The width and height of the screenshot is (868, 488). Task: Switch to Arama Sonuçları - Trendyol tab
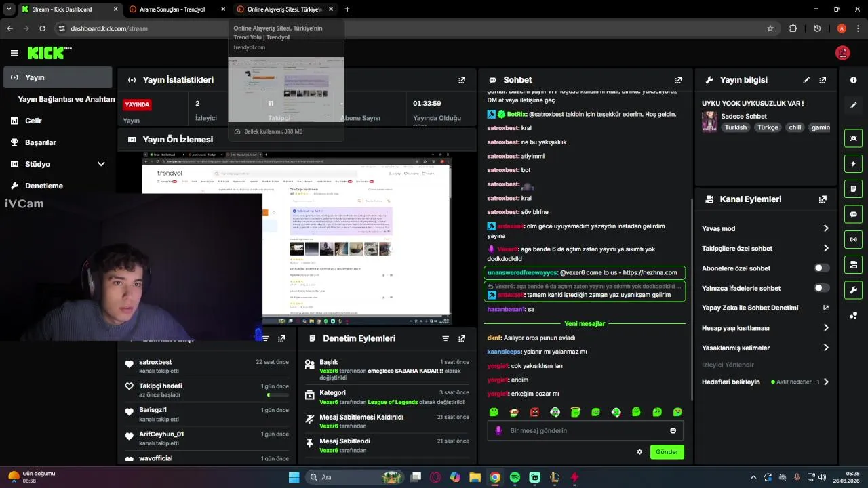click(x=178, y=9)
